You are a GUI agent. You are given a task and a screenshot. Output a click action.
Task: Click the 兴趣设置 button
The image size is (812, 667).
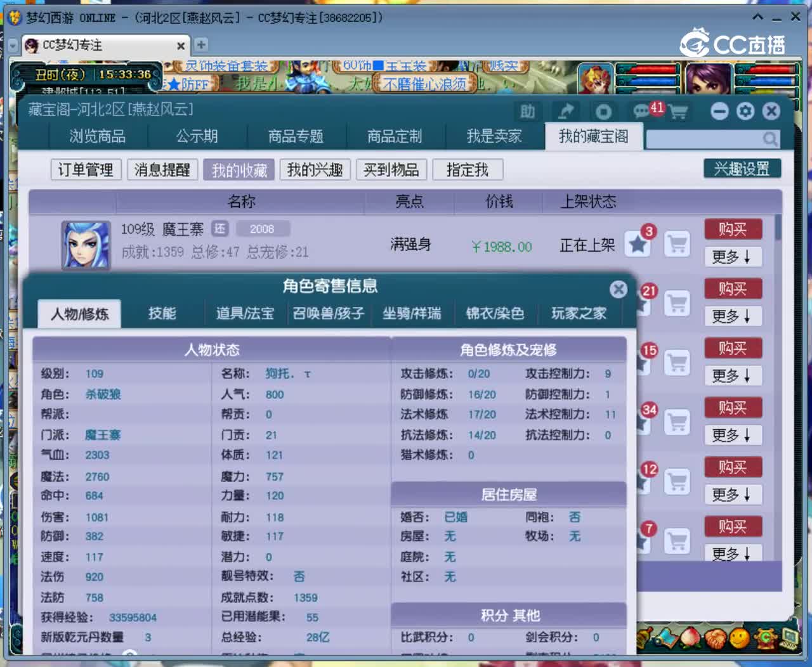pyautogui.click(x=742, y=169)
